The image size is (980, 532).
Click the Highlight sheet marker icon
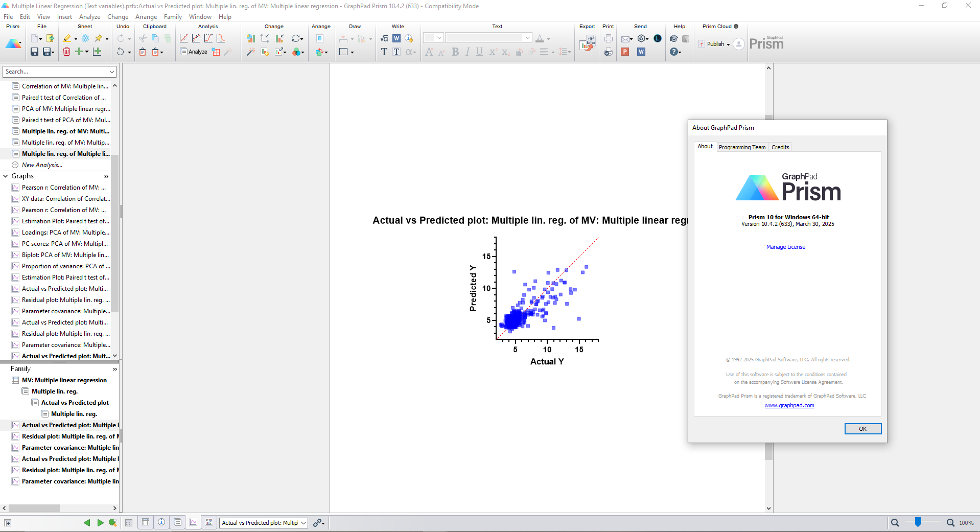tap(67, 38)
